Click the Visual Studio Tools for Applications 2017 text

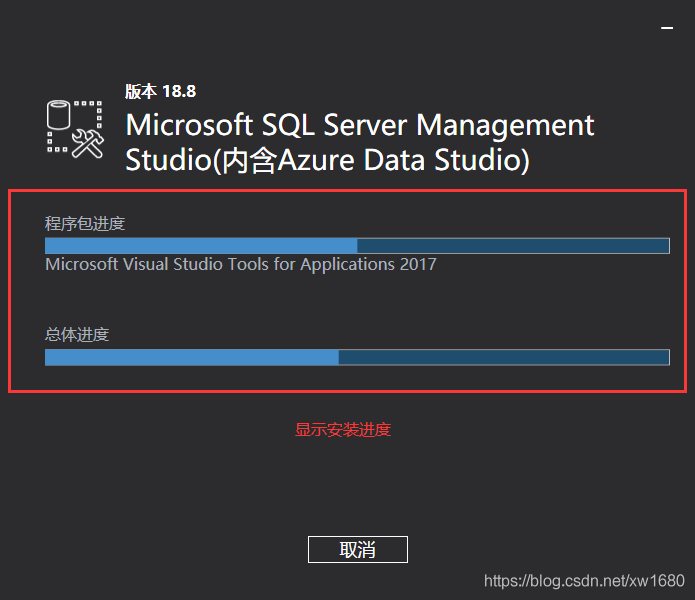[241, 265]
